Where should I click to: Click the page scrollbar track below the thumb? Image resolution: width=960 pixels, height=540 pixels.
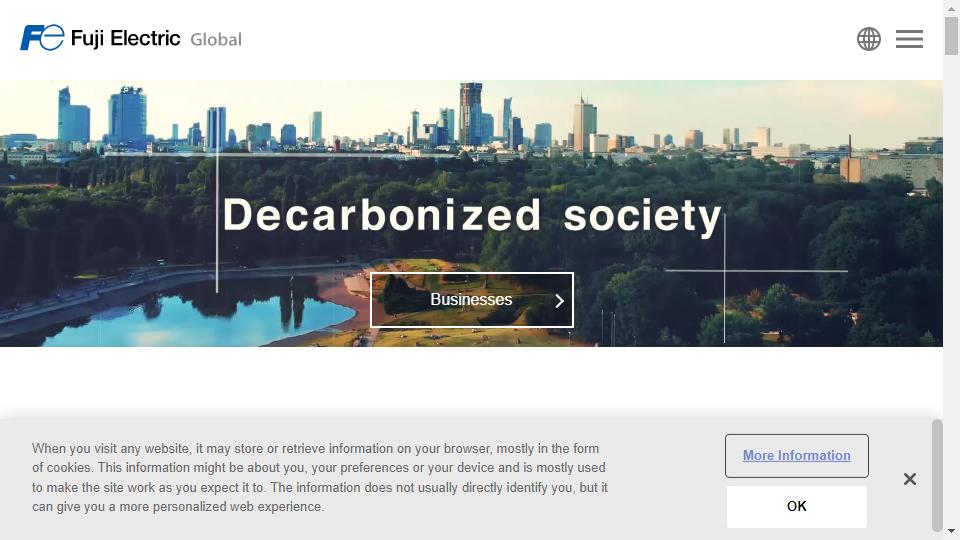point(951,250)
